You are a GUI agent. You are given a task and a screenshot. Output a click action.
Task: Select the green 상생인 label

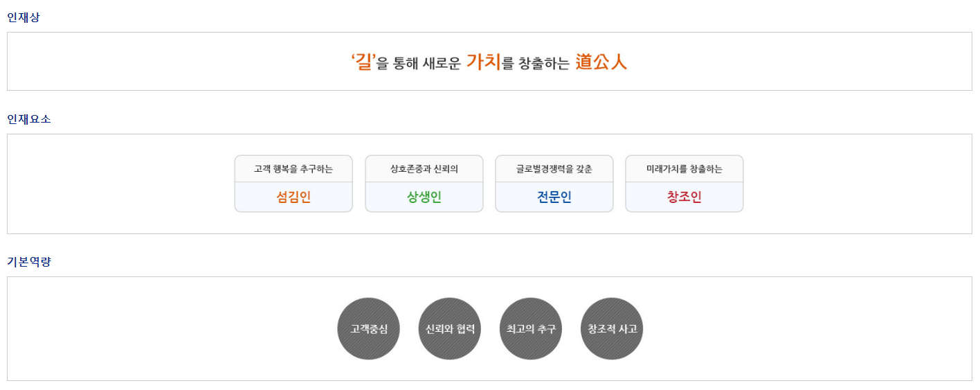(x=424, y=197)
